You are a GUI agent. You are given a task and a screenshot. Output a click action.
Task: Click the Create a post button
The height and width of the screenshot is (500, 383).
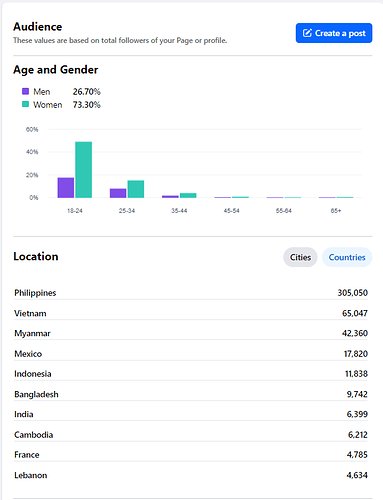click(x=334, y=33)
